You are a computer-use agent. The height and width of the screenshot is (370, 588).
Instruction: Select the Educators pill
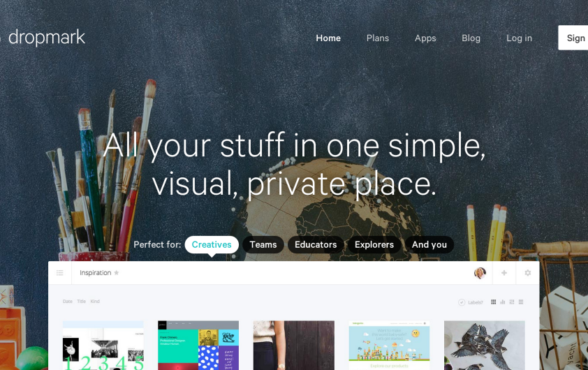[x=316, y=245]
